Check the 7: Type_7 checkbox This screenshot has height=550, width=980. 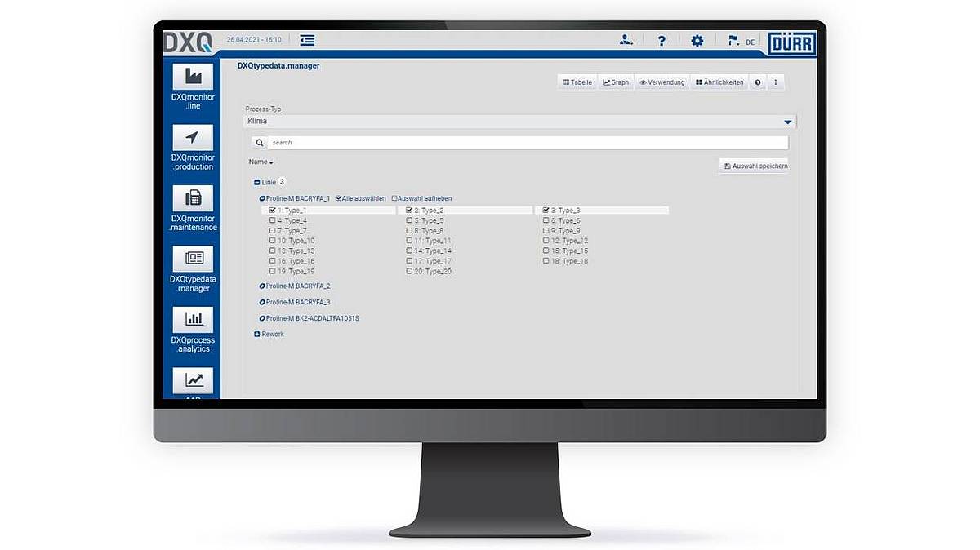tap(272, 231)
